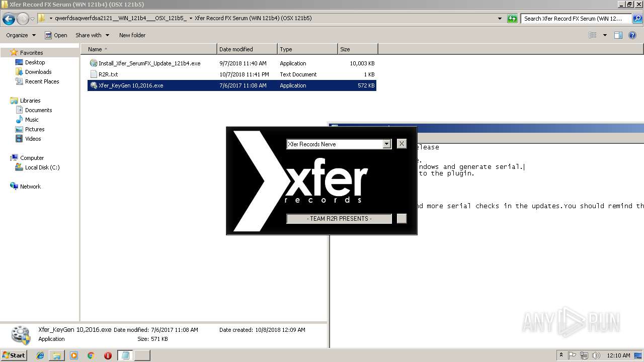Click the R2R.txt document icon
This screenshot has height=362, width=644.
[x=93, y=74]
